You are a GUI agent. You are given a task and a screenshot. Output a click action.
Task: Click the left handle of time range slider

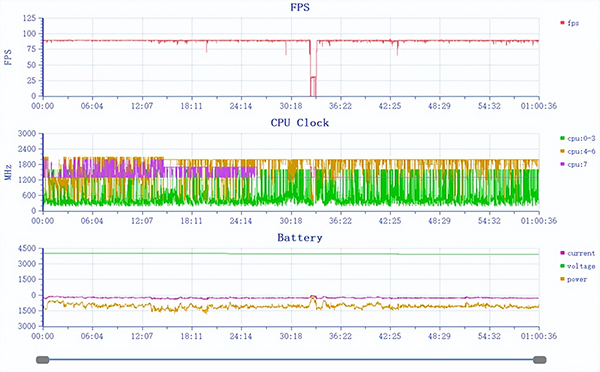[43, 360]
